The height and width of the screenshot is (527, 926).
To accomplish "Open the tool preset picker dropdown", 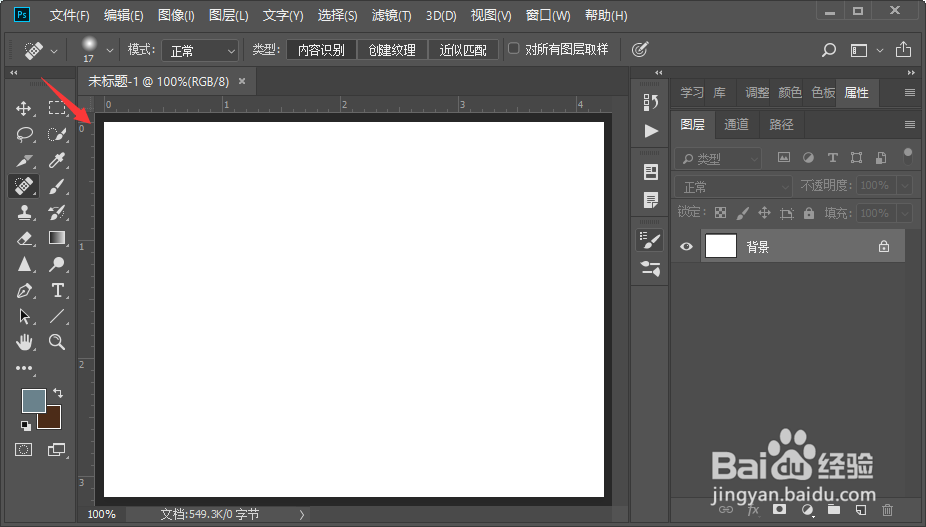I will (54, 51).
